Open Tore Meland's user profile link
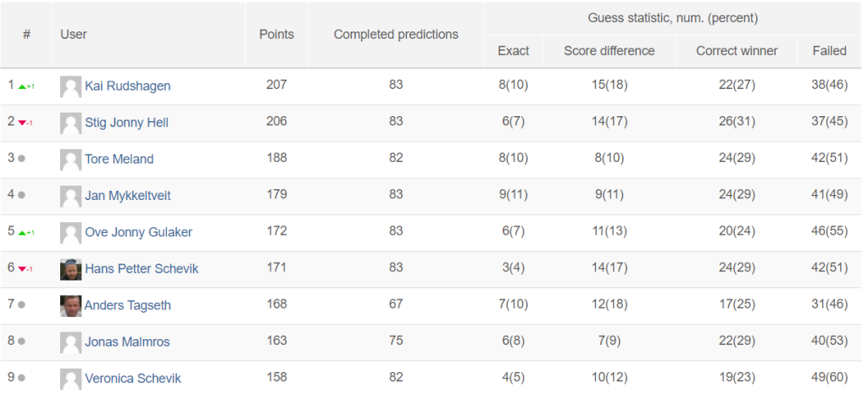The image size is (868, 395). point(119,159)
